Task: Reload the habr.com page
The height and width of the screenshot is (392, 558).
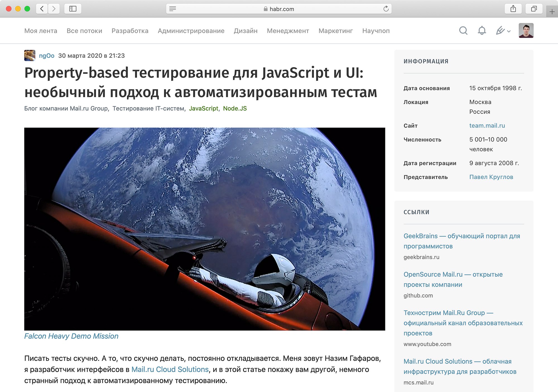Action: 386,9
